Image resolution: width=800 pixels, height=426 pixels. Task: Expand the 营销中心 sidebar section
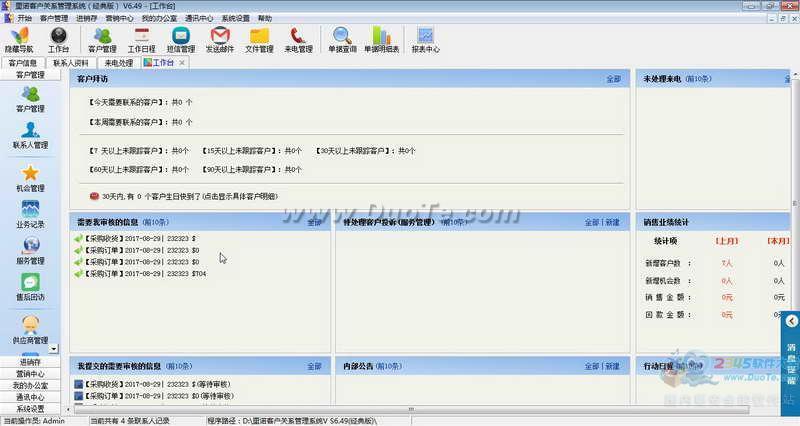(x=30, y=373)
